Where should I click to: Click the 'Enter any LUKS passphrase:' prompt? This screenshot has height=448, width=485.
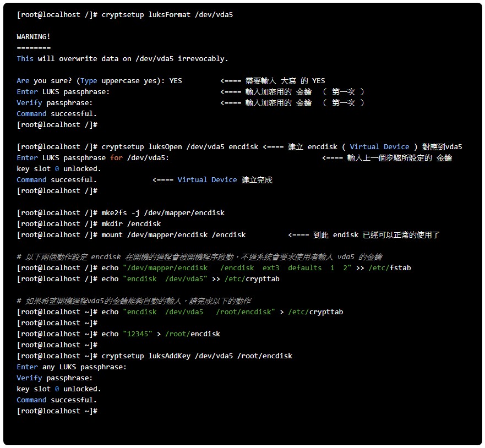point(72,367)
